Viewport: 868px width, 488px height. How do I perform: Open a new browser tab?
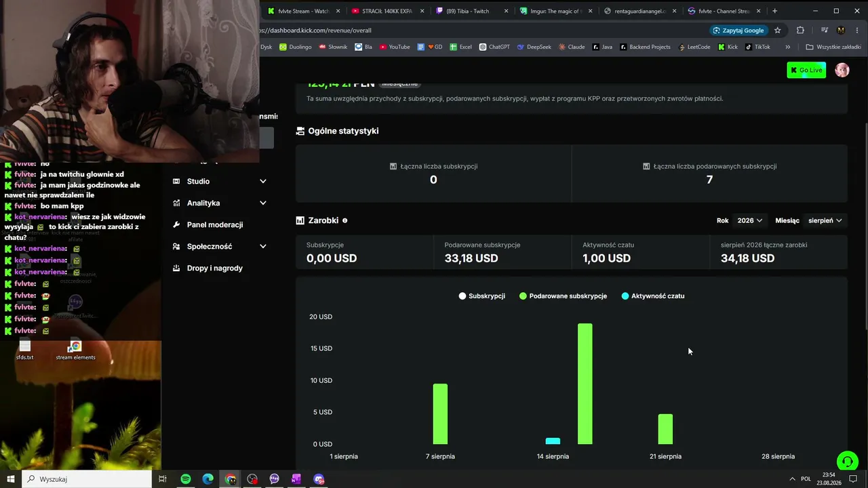click(774, 11)
